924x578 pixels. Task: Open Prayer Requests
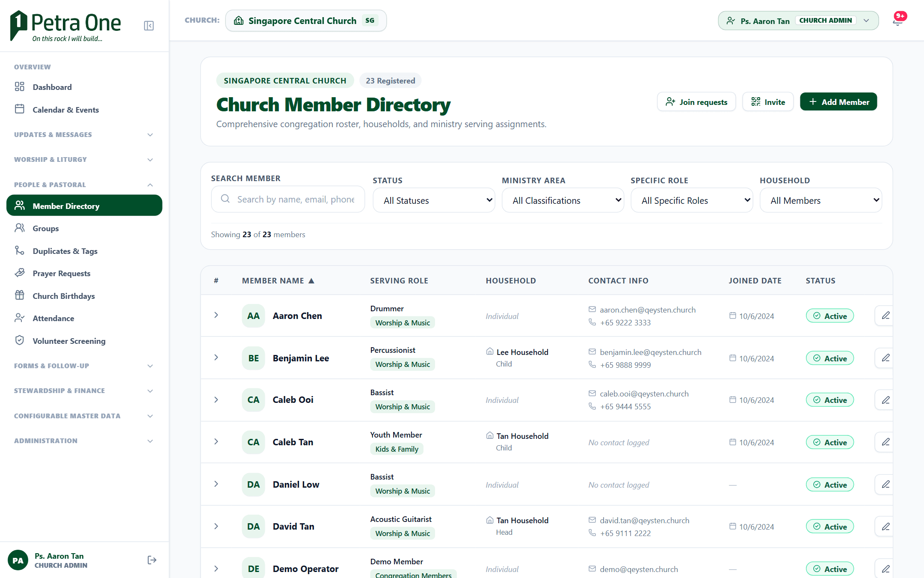(84, 273)
